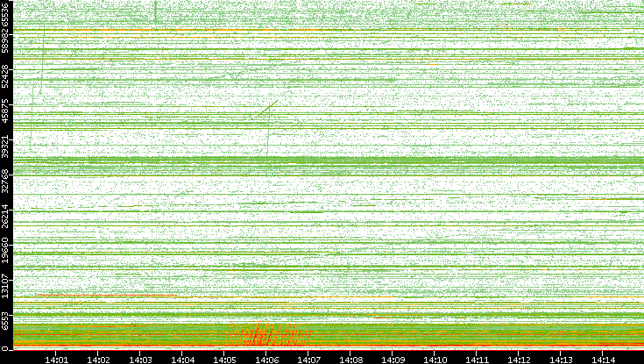Click the 52428 port axis label
This screenshot has width=644, height=364.
tap(4, 76)
